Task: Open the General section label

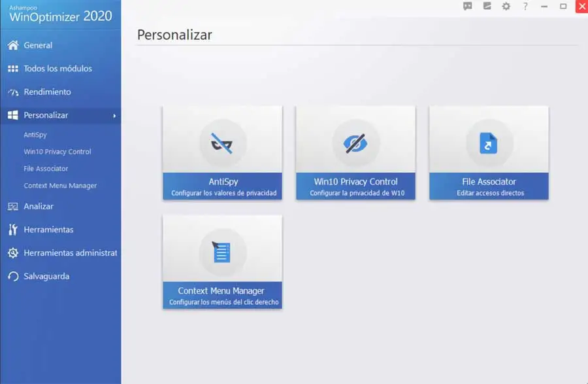Action: click(38, 45)
